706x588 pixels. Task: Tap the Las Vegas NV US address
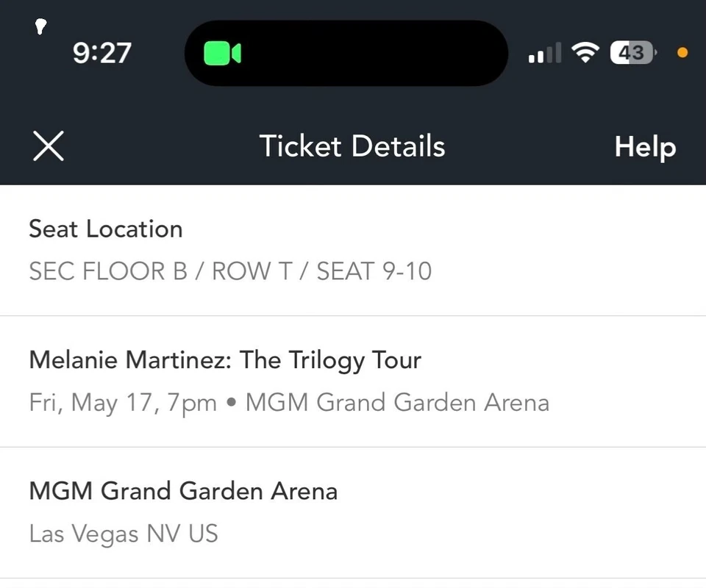(x=124, y=533)
